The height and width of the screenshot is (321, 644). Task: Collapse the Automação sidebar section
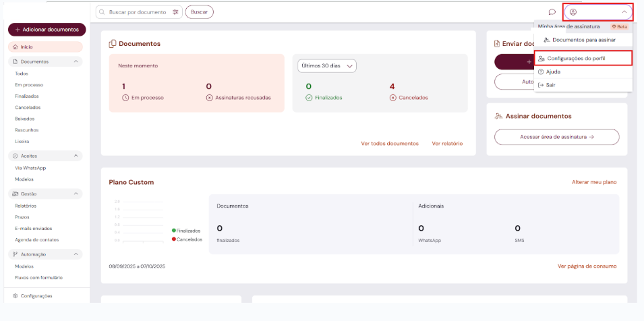(76, 254)
